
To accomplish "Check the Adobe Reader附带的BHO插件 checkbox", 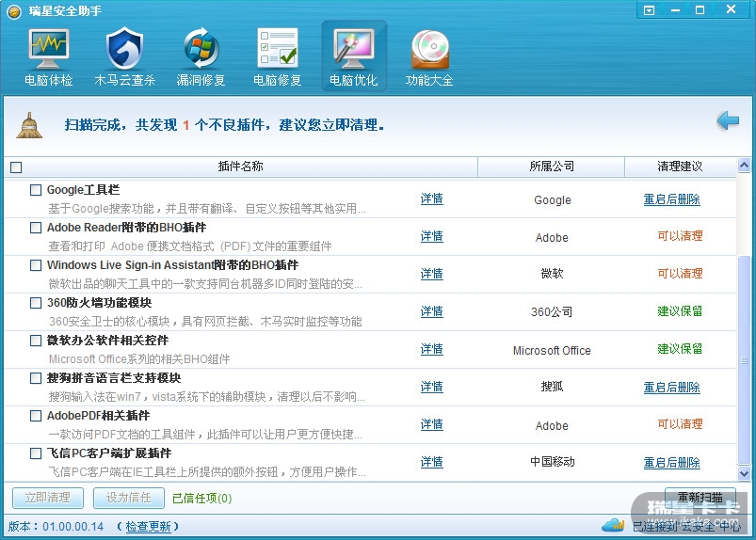I will point(36,228).
